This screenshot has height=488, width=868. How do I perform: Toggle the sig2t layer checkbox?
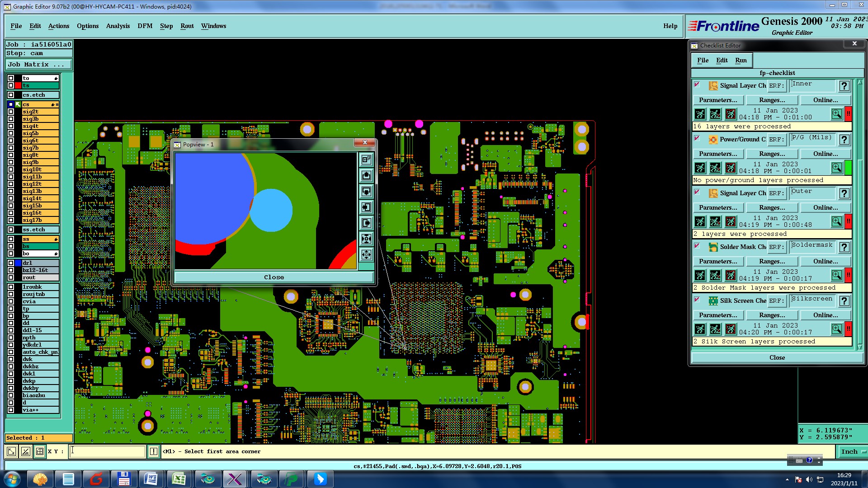tap(11, 112)
